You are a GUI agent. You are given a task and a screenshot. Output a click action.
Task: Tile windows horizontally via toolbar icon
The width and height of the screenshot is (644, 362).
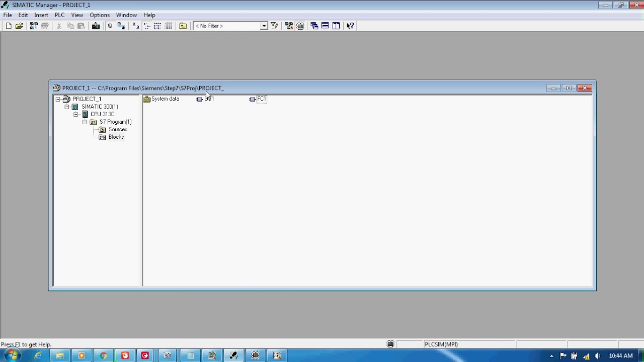tap(325, 26)
